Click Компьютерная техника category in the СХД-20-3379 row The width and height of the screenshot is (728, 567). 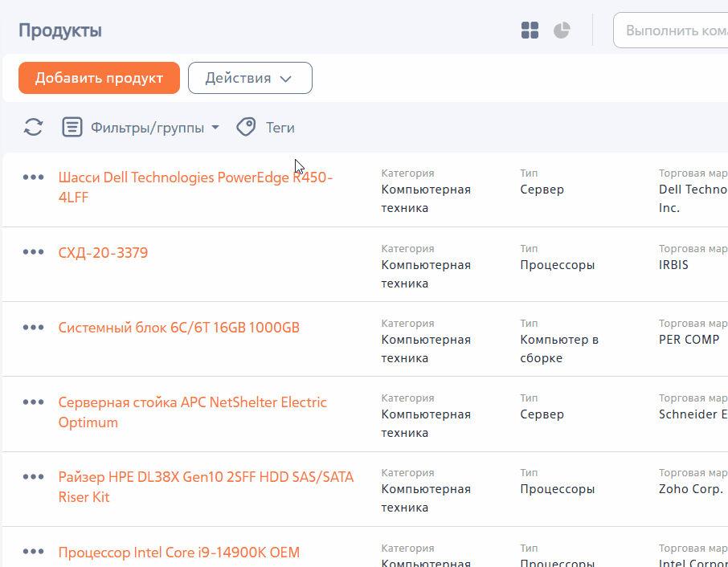[426, 274]
